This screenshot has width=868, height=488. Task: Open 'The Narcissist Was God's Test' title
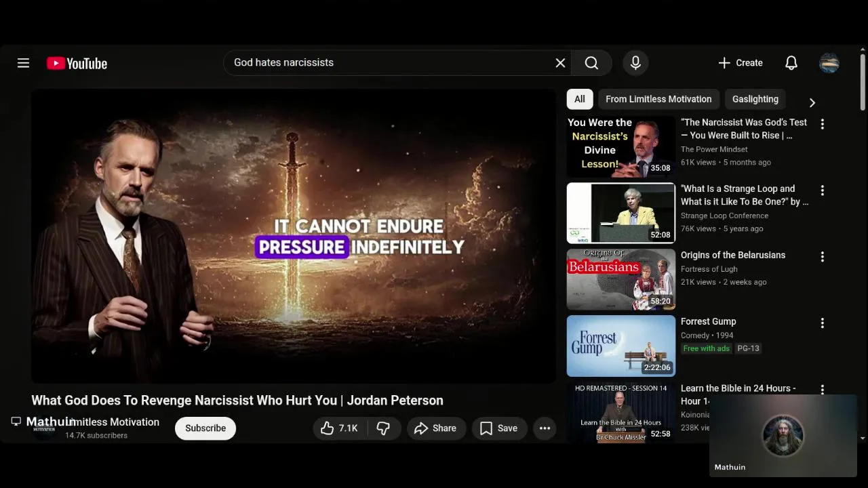coord(744,129)
